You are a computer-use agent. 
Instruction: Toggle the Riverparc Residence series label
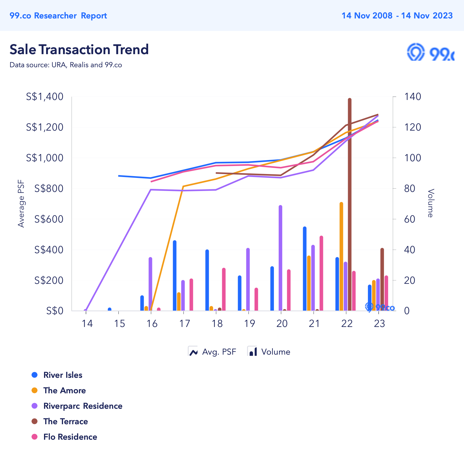(x=83, y=406)
